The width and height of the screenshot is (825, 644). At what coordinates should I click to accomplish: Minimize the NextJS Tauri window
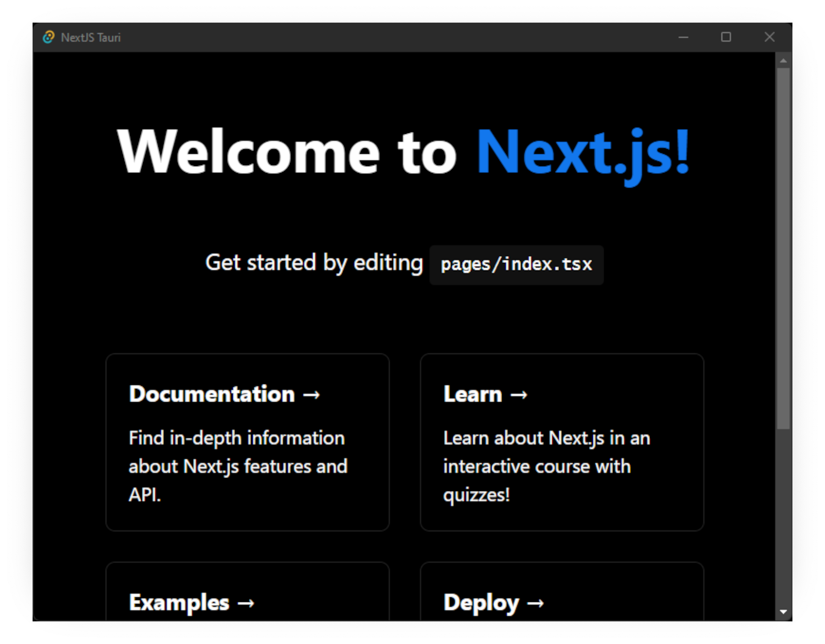click(x=683, y=38)
